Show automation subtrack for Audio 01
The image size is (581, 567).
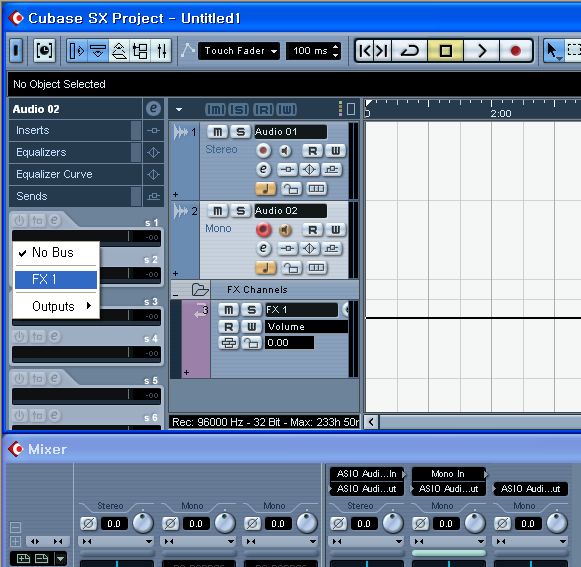click(175, 194)
